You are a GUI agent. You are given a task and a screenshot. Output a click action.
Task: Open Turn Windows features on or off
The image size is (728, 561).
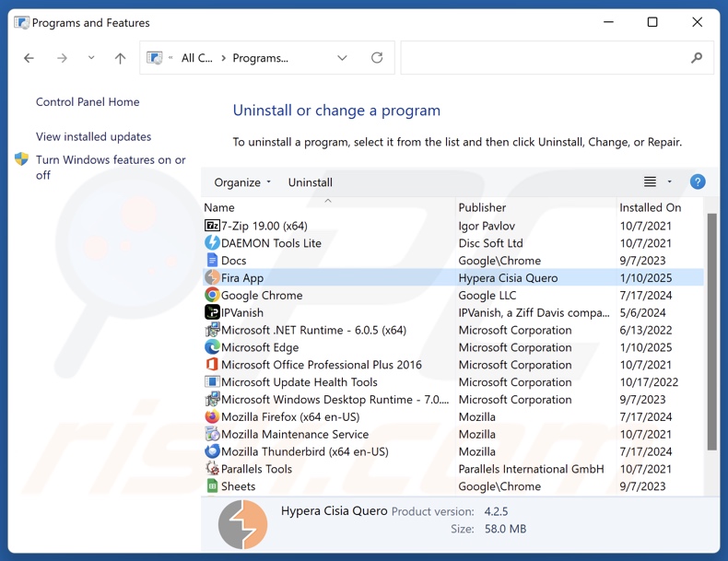point(111,167)
